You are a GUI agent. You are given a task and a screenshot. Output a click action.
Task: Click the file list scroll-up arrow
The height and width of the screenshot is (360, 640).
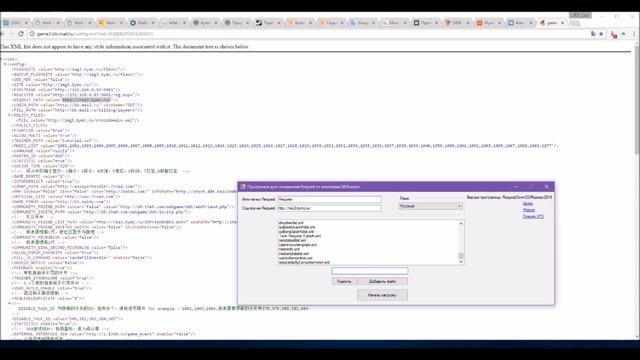coord(461,223)
